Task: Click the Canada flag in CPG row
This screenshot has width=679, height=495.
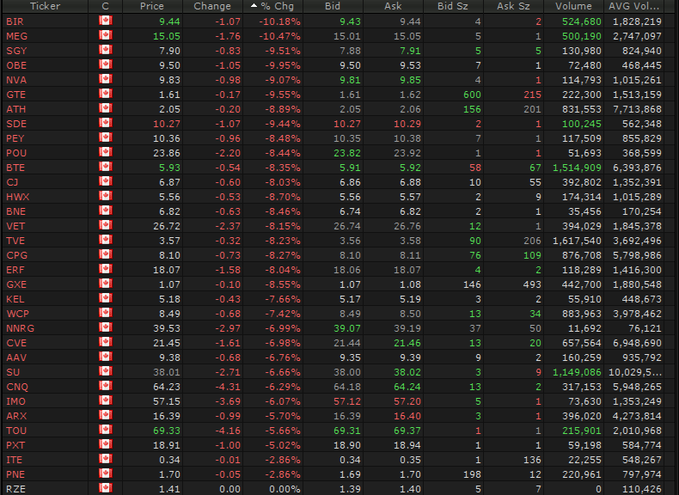Action: tap(105, 254)
